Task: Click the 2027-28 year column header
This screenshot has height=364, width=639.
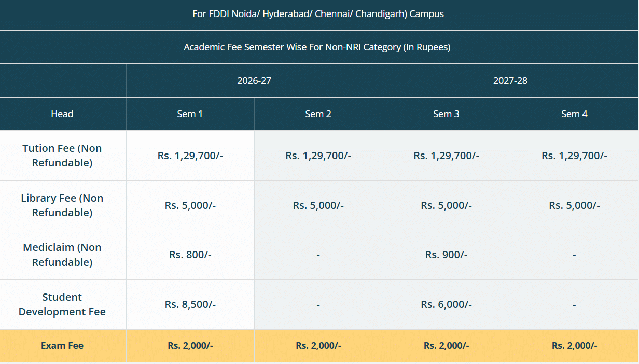Action: click(x=510, y=81)
